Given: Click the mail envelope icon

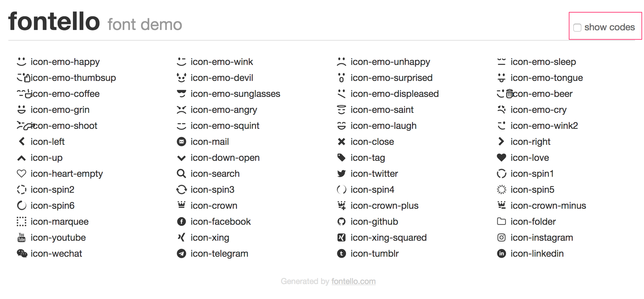Looking at the screenshot, I should coord(181,142).
